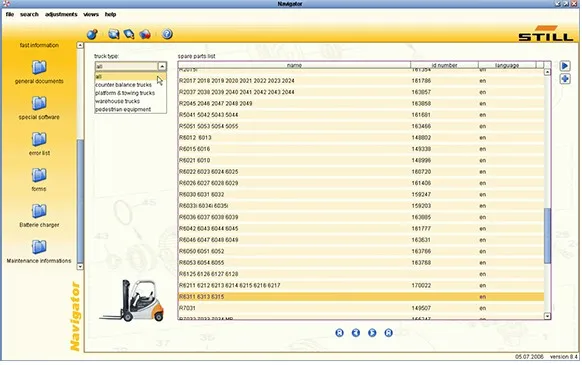Select row R7031
582x365 pixels.
tap(361, 308)
